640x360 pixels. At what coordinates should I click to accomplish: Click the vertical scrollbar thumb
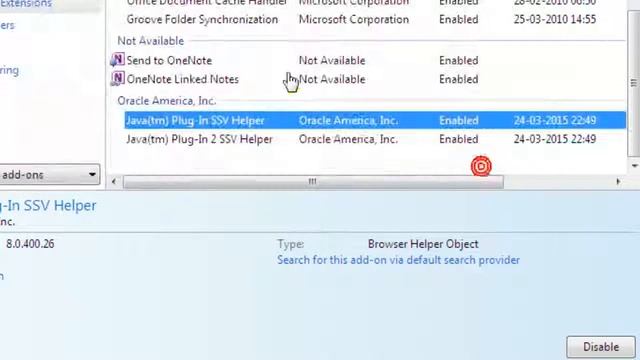(634, 82)
